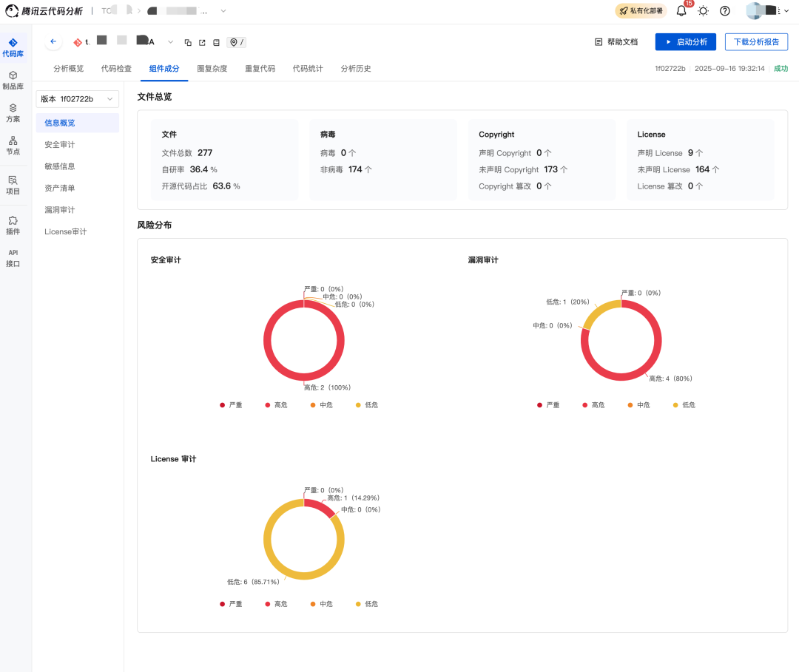Screen dimensions: 799x672
Task: Click the 腾讯云代码分析 logo
Action: (44, 10)
